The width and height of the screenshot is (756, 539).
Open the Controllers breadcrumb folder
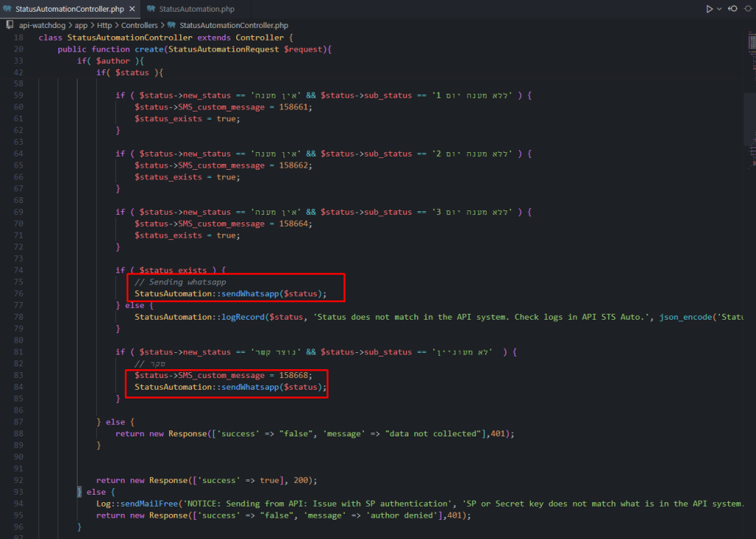140,25
